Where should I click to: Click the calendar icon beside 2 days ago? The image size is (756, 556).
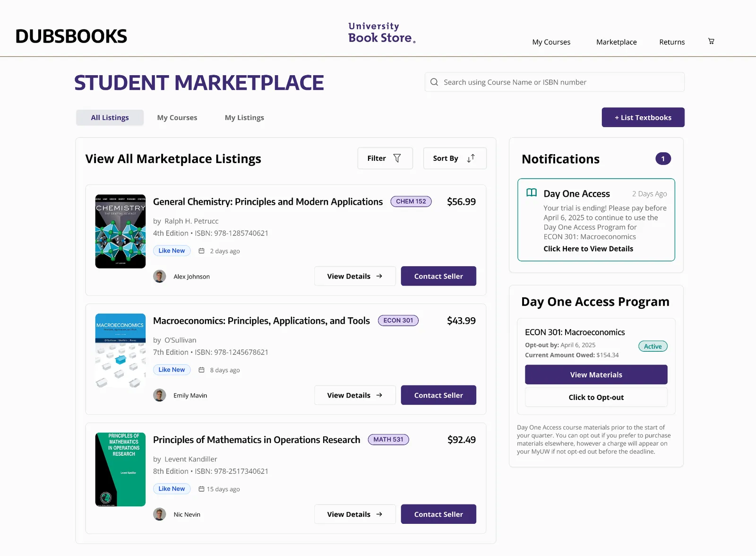coord(201,251)
